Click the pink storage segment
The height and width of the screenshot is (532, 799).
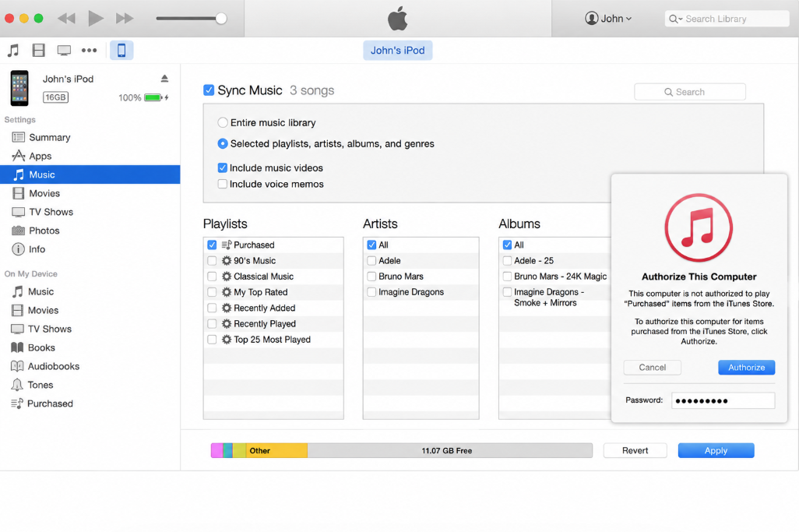217,450
